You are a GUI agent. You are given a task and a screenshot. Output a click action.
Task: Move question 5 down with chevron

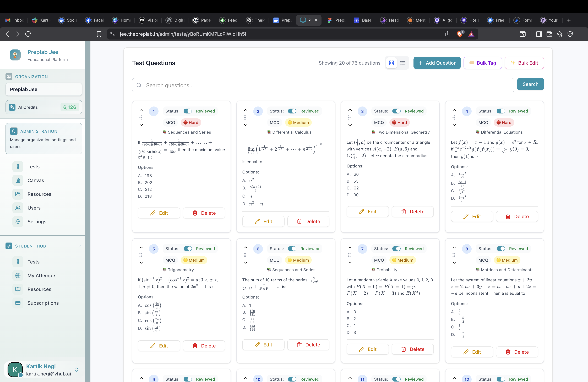tap(141, 262)
